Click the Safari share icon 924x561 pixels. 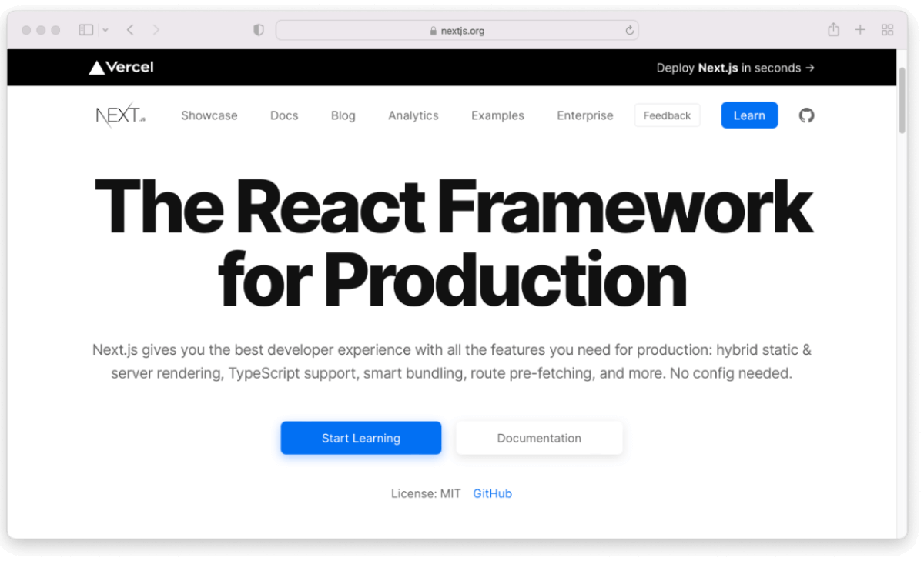833,30
